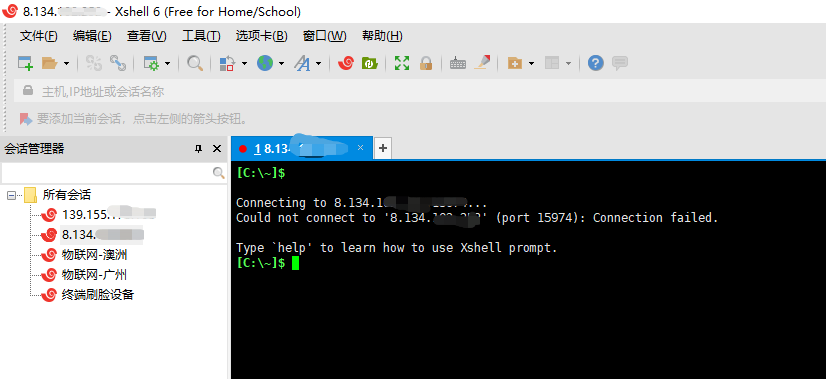Open the dropdown arrow beside Open folder icon
826x379 pixels.
[66, 64]
